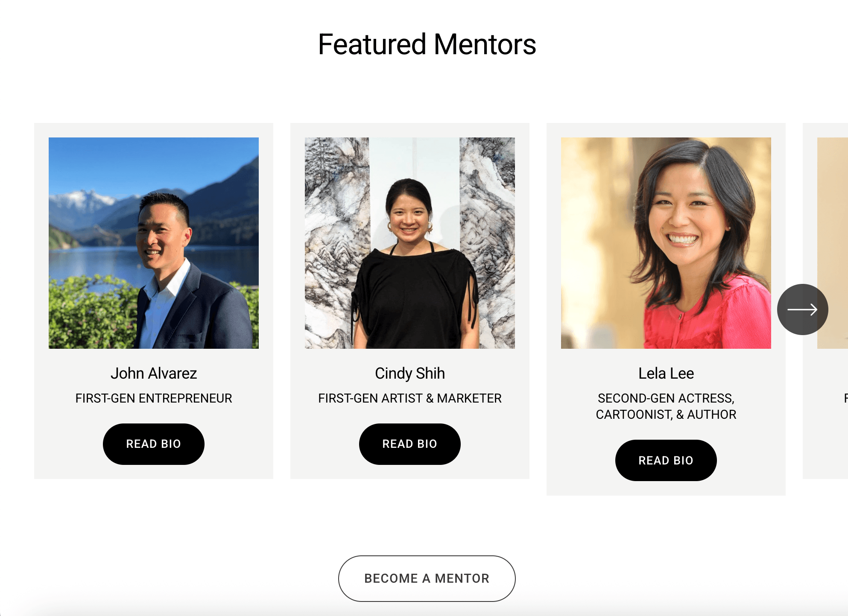
Task: Select the Cindy Shih name label
Action: point(410,374)
